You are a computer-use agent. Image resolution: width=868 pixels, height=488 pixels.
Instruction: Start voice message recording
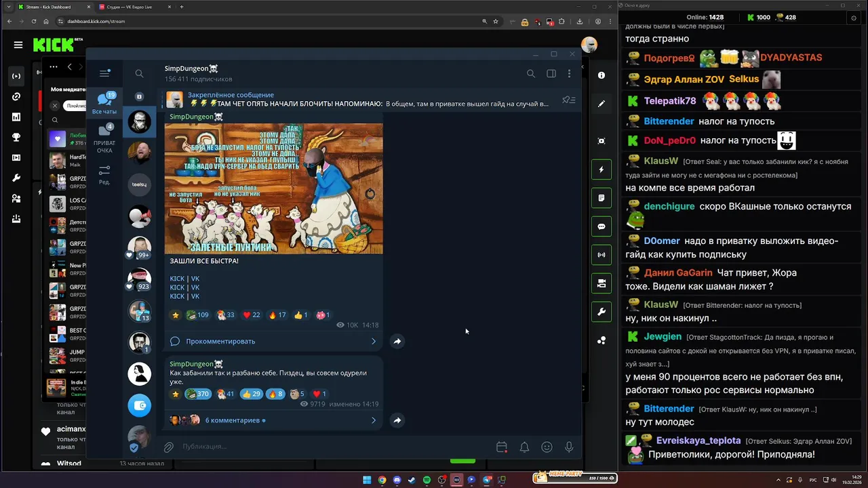569,447
